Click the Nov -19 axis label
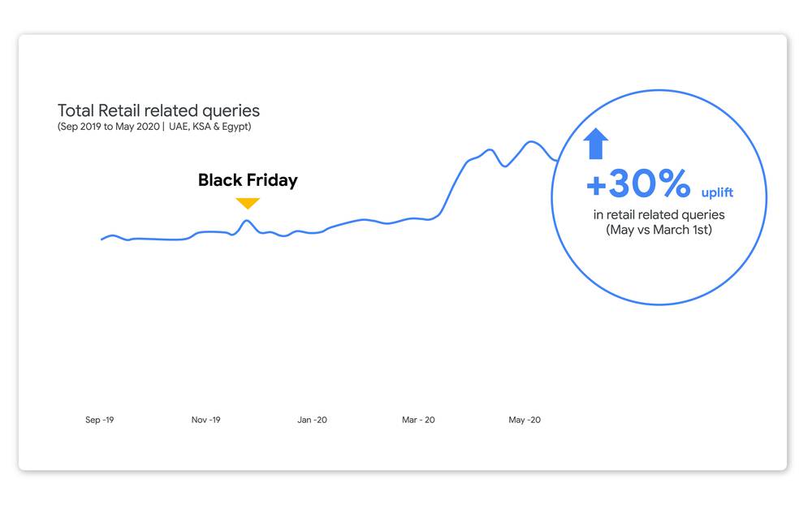Screen dimensions: 812x505 (x=205, y=420)
